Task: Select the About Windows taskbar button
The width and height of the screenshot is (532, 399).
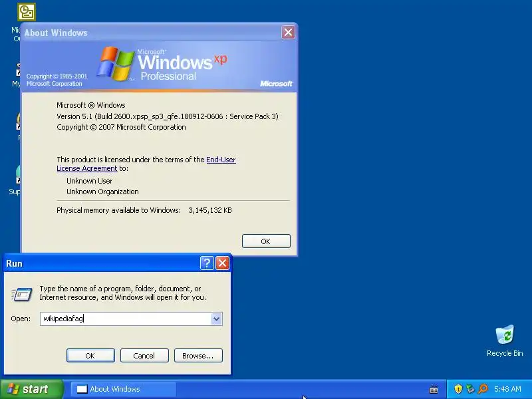Action: (x=124, y=389)
